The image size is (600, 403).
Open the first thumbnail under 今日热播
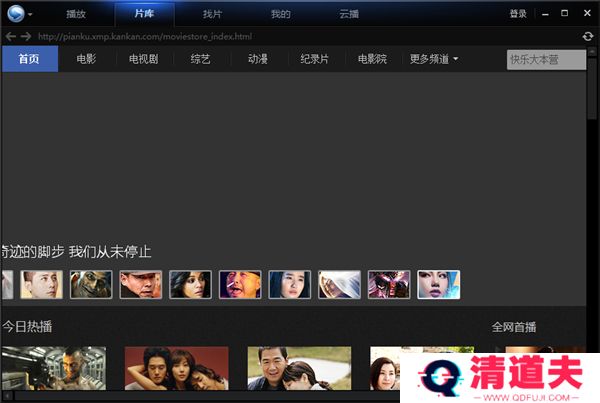(x=53, y=368)
